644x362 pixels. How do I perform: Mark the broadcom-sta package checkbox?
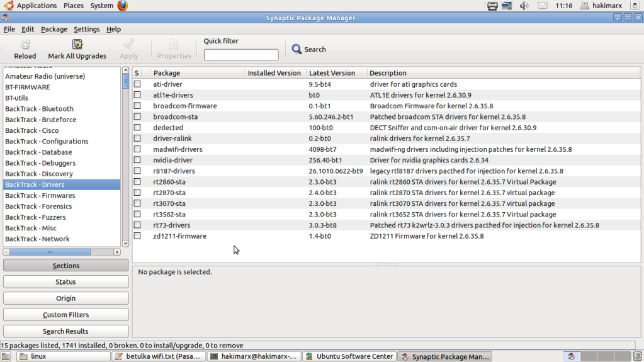[137, 116]
